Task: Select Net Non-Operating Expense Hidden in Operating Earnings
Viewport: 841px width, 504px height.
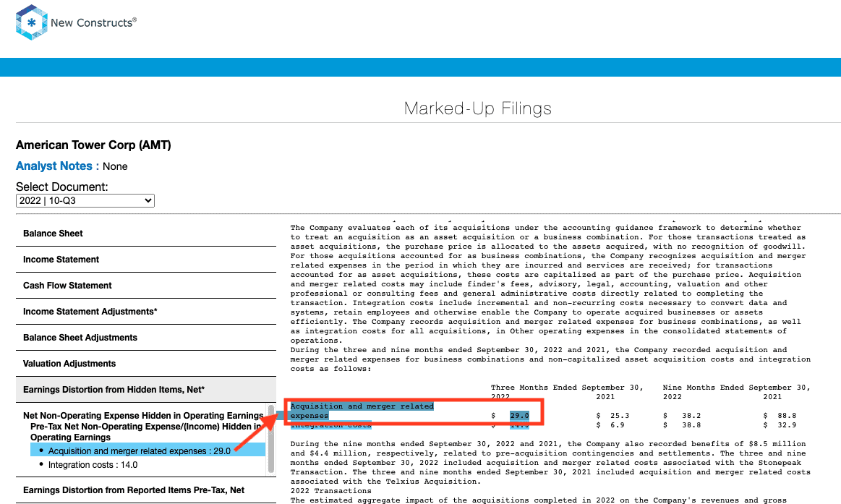Action: [143, 416]
